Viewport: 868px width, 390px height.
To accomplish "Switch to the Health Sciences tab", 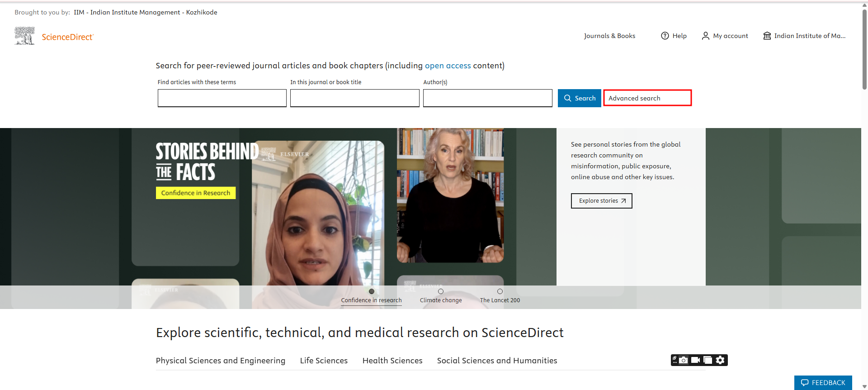I will pos(392,361).
